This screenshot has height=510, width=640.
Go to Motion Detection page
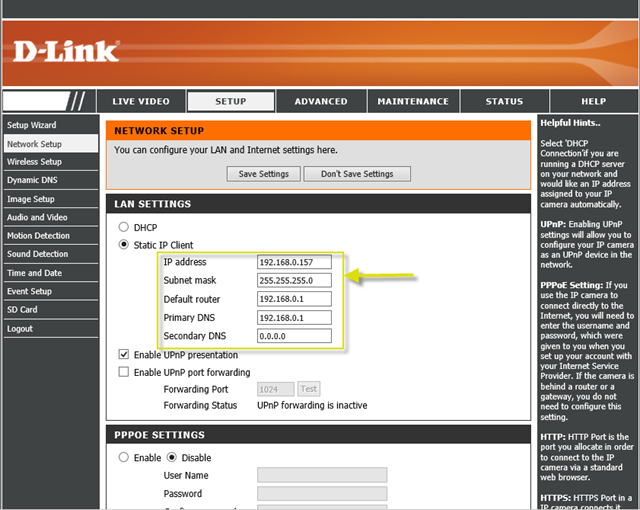51,236
